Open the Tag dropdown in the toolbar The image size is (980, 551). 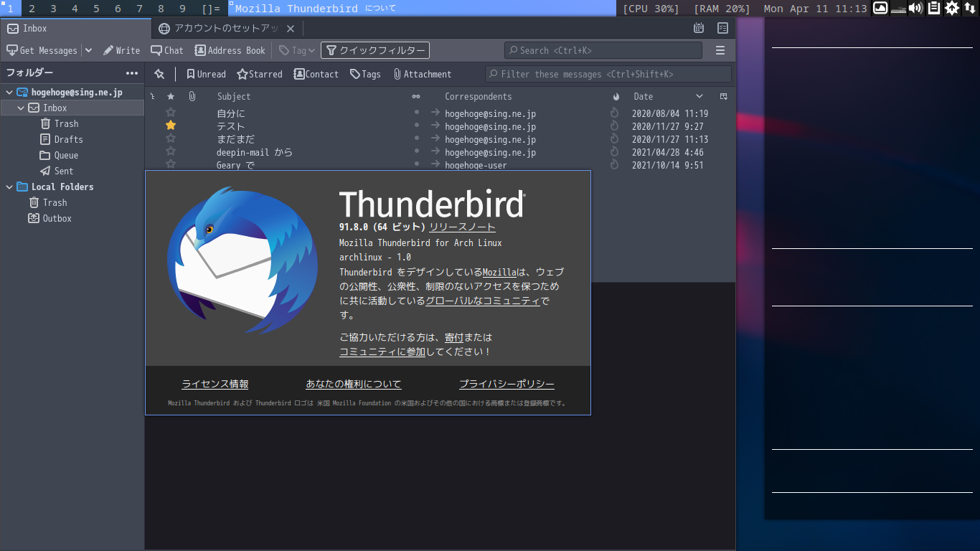pyautogui.click(x=297, y=50)
